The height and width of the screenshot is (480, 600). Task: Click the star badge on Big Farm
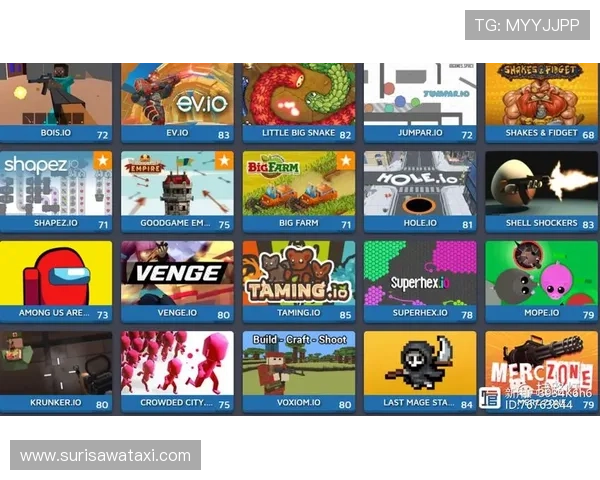pyautogui.click(x=345, y=160)
